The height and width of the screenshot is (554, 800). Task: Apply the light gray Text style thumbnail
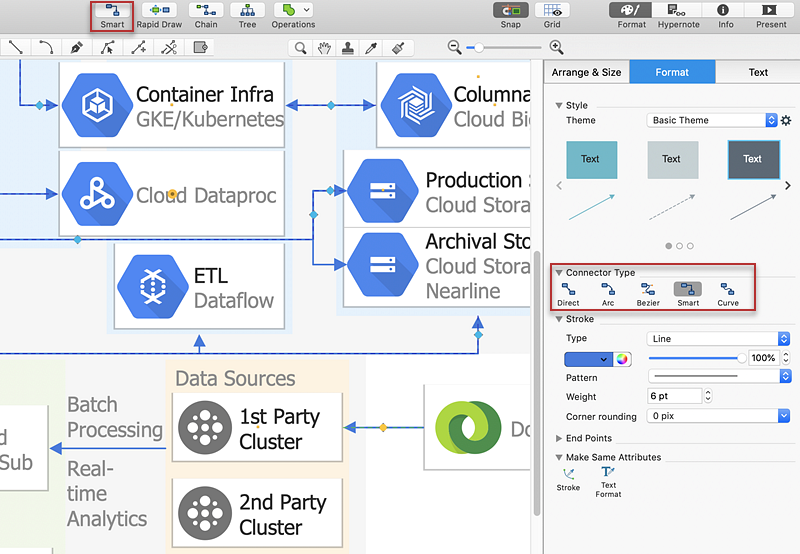point(672,160)
